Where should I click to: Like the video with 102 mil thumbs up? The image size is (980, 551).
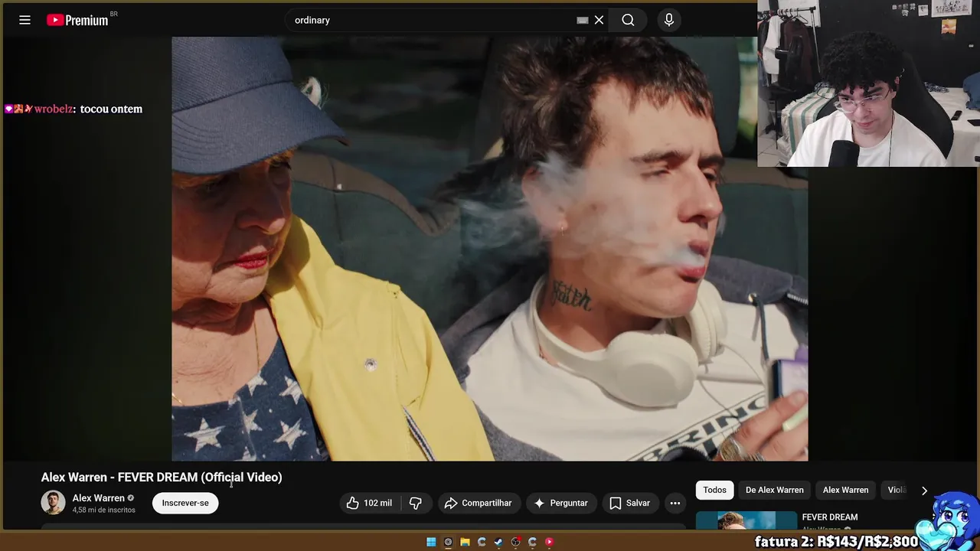tap(369, 503)
